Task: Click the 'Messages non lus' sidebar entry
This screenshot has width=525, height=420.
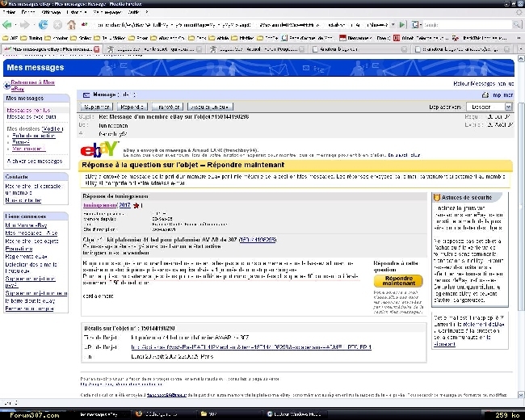Action: (28, 110)
